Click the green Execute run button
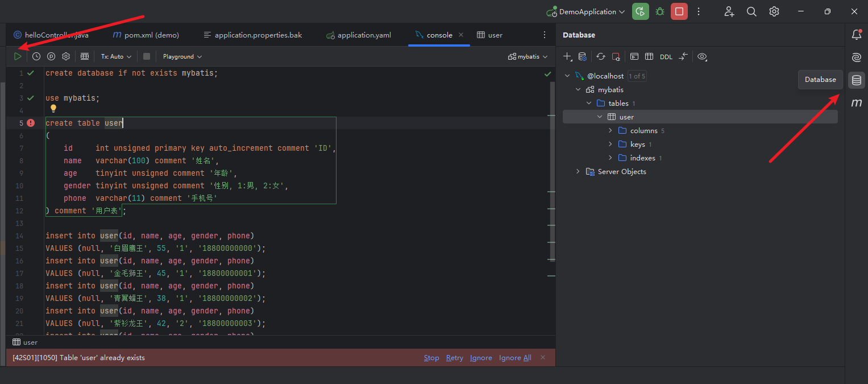Screen dimensions: 868x384 tap(18, 56)
